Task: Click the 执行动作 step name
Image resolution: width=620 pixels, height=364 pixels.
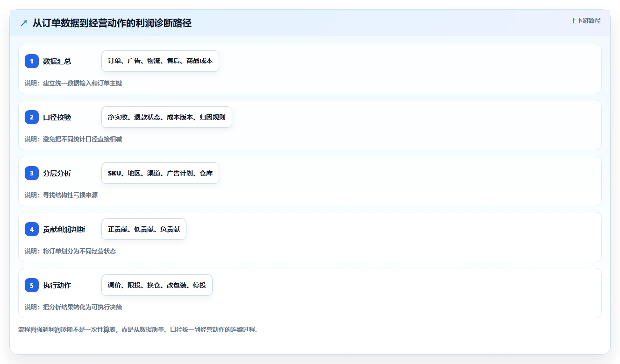Action: [57, 285]
